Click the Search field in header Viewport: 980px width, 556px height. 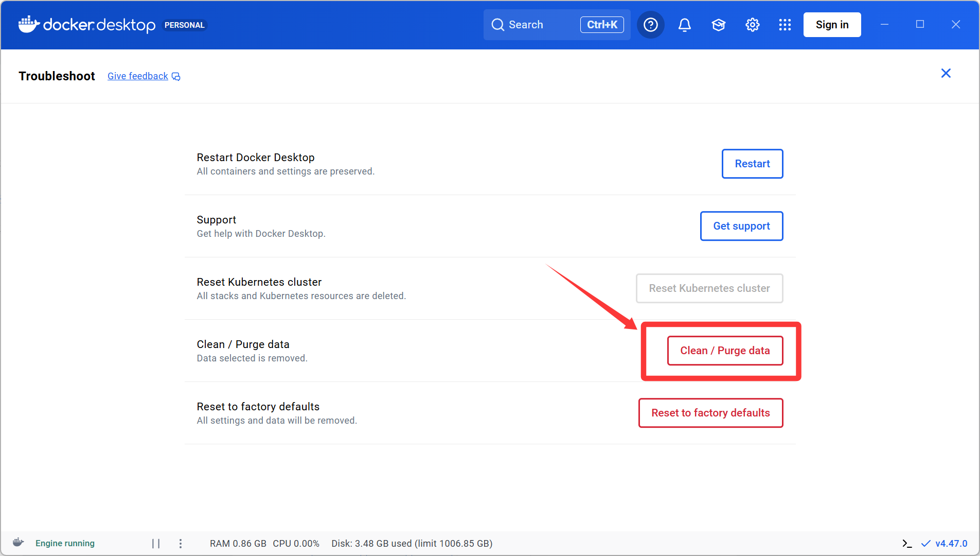557,25
